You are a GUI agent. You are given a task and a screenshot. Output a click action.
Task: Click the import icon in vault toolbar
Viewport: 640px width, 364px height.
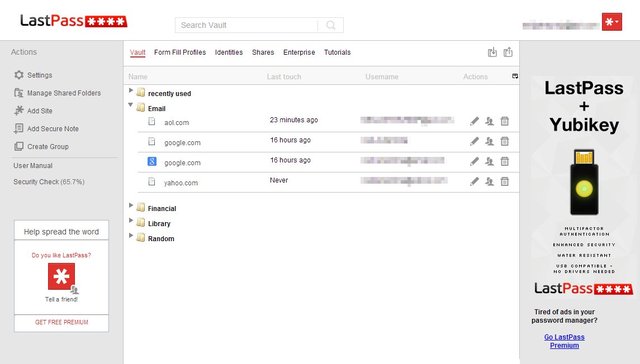click(492, 52)
